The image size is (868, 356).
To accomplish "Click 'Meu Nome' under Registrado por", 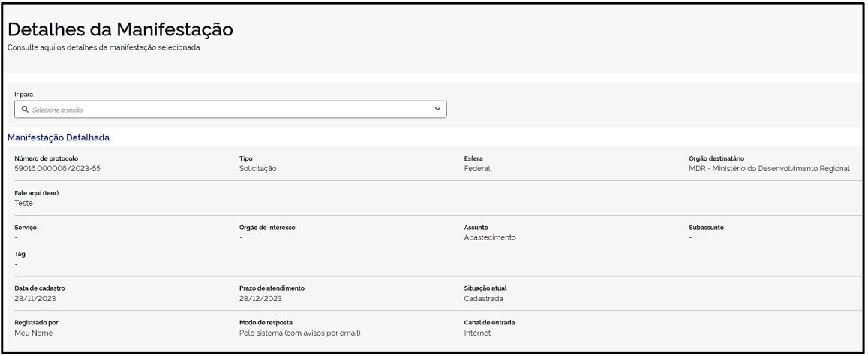I will pyautogui.click(x=34, y=333).
